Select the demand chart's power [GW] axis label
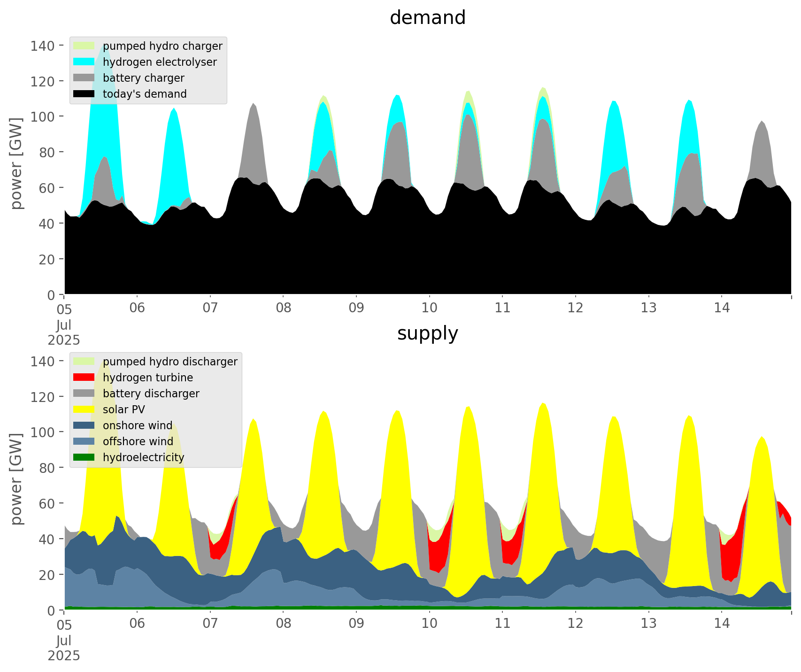Viewport: 801px width, 672px height. pyautogui.click(x=16, y=163)
